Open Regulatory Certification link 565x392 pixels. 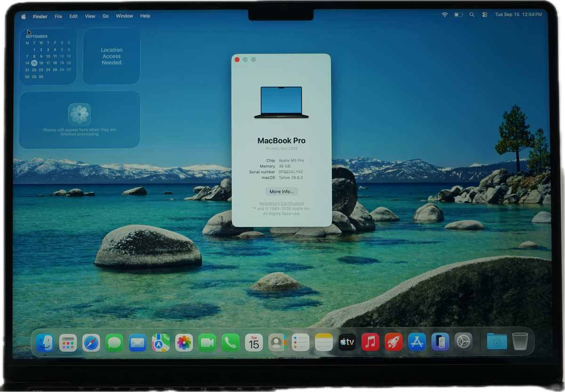coord(282,203)
